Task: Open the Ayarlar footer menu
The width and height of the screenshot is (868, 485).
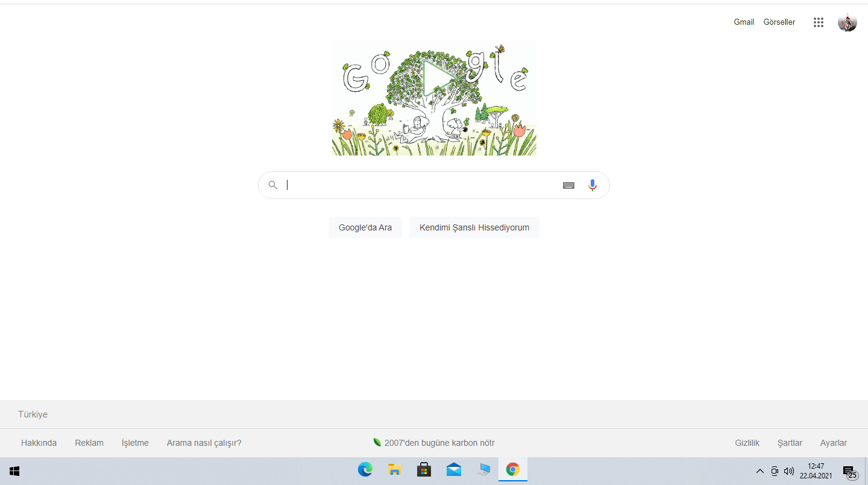Action: pos(833,443)
